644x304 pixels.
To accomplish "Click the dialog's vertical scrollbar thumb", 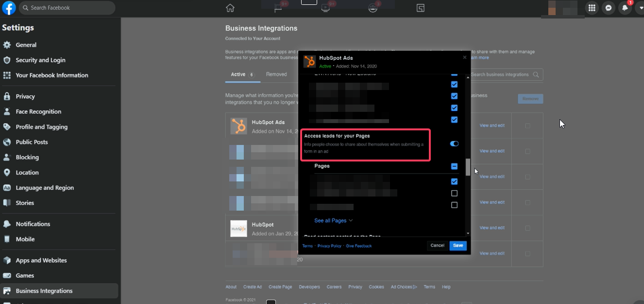I will 468,167.
